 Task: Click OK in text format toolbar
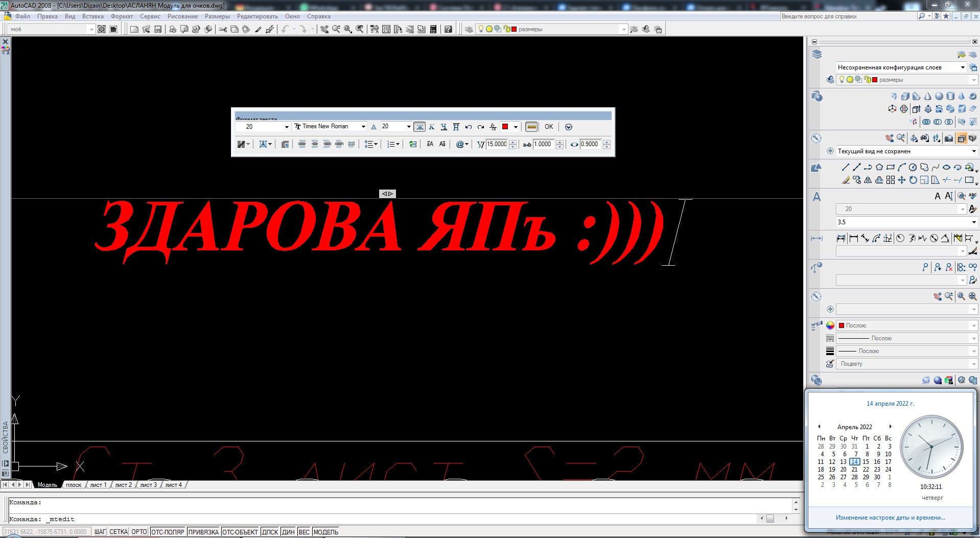(x=549, y=127)
